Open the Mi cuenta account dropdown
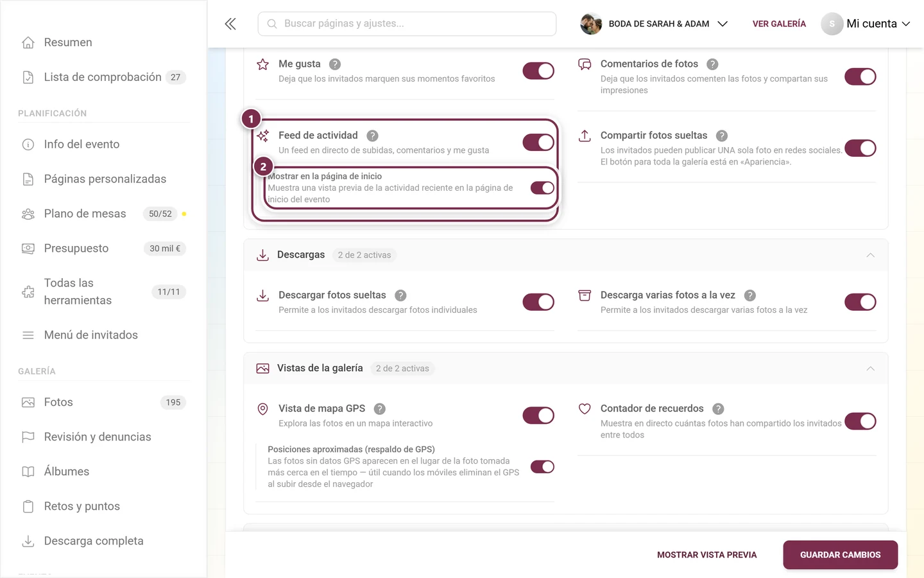The height and width of the screenshot is (578, 924). (x=866, y=24)
